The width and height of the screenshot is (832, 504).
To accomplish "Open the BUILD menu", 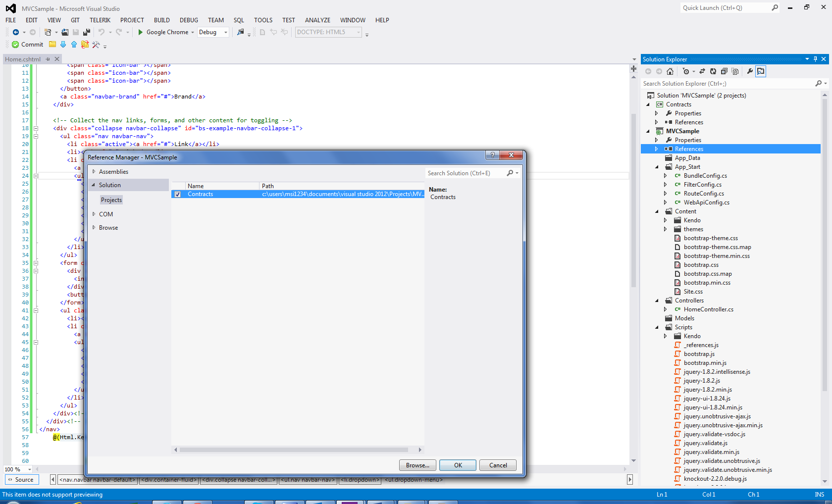I will [x=161, y=20].
